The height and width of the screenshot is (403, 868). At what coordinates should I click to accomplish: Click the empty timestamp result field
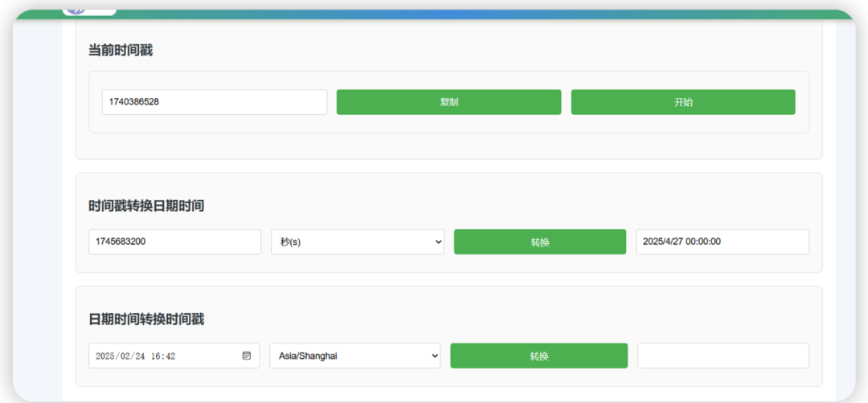click(723, 356)
